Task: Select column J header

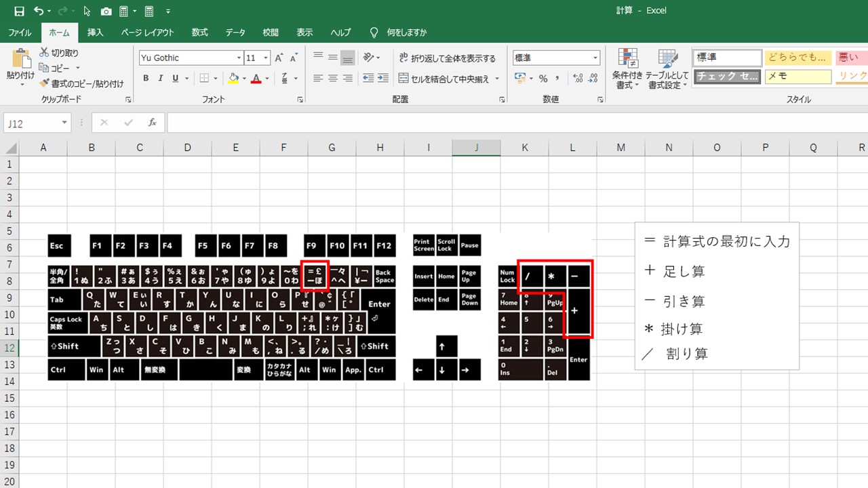Action: click(x=476, y=148)
